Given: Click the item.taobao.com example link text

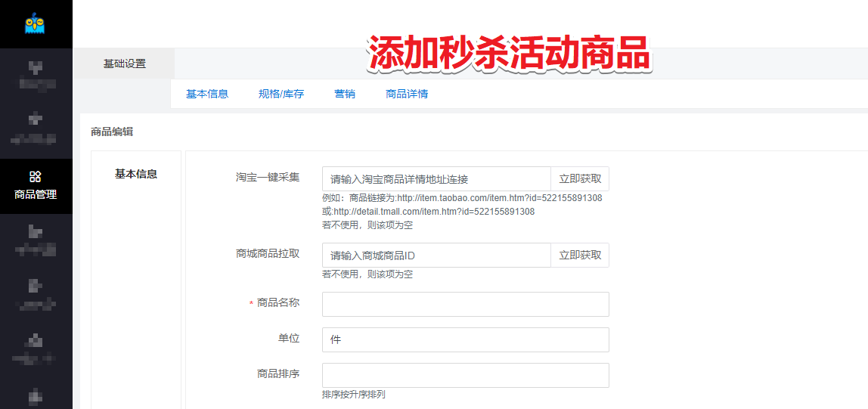Looking at the screenshot, I should coord(500,197).
